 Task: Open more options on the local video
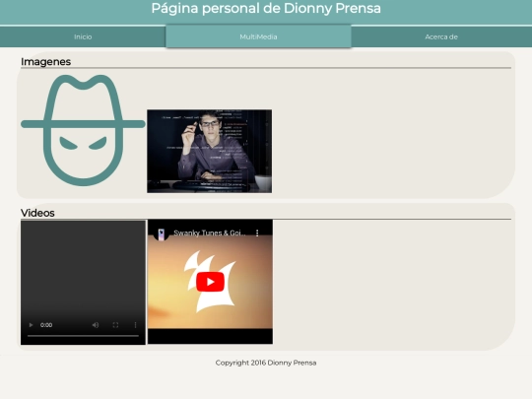pos(135,325)
